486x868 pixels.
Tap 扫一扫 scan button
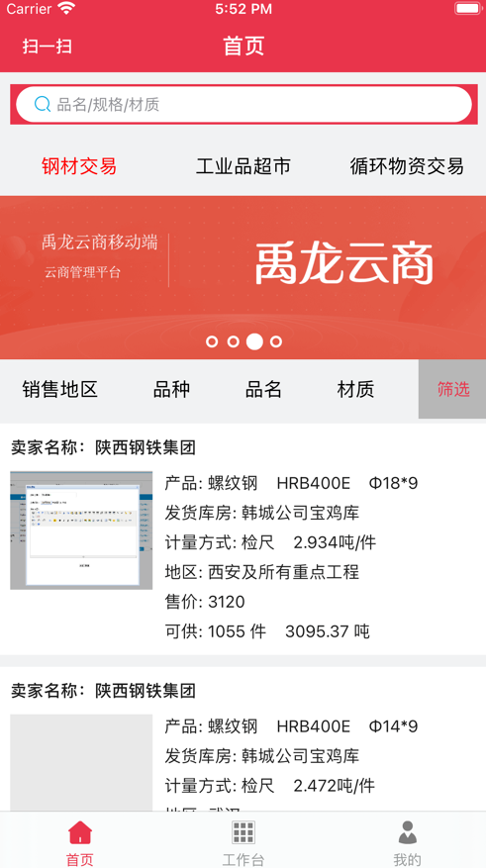click(48, 46)
